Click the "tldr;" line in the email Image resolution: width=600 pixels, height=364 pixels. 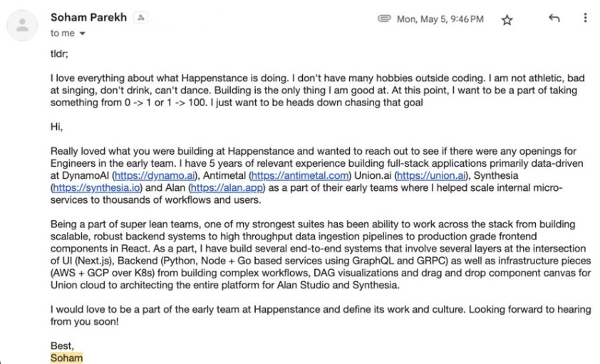(59, 53)
